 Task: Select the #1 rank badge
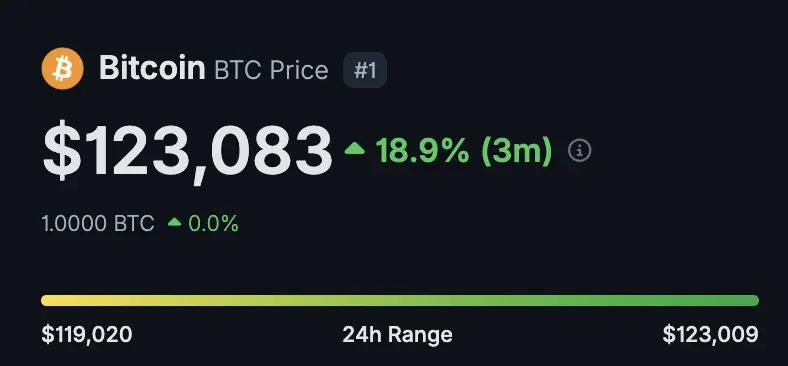point(365,70)
